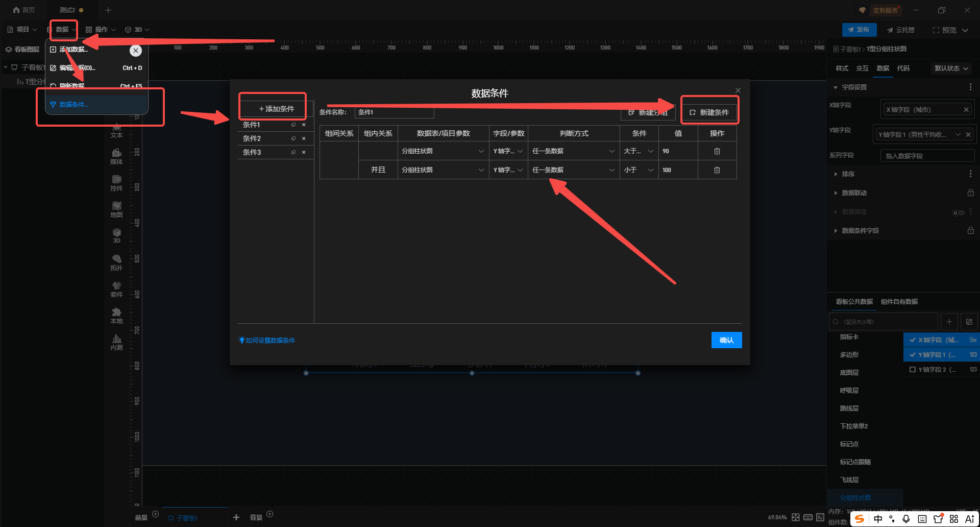980x527 pixels.
Task: Click the copy icon next to 条件2
Action: [293, 138]
